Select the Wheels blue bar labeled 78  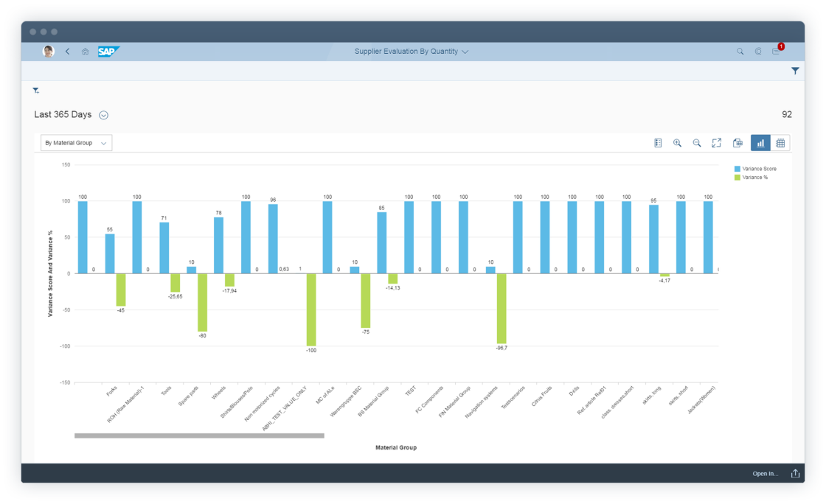click(218, 245)
